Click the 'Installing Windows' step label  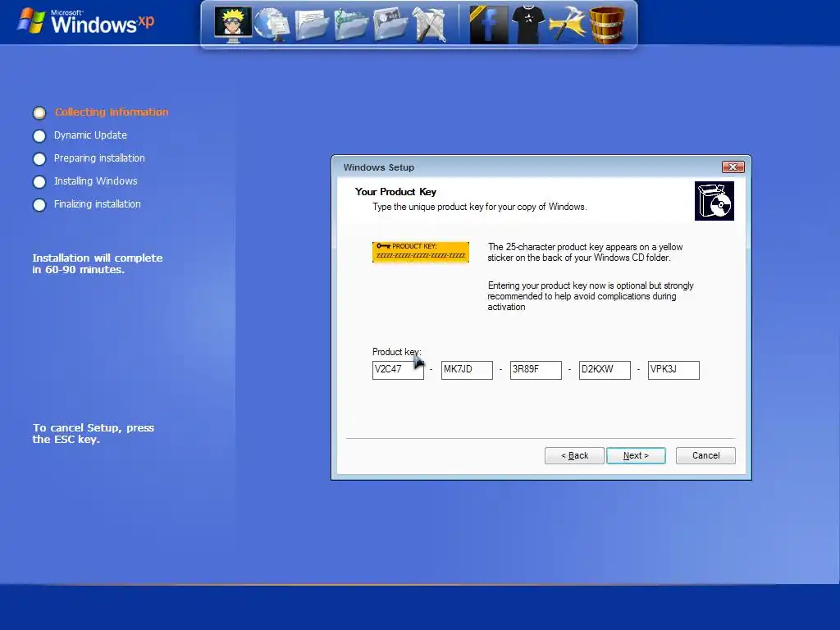tap(95, 181)
